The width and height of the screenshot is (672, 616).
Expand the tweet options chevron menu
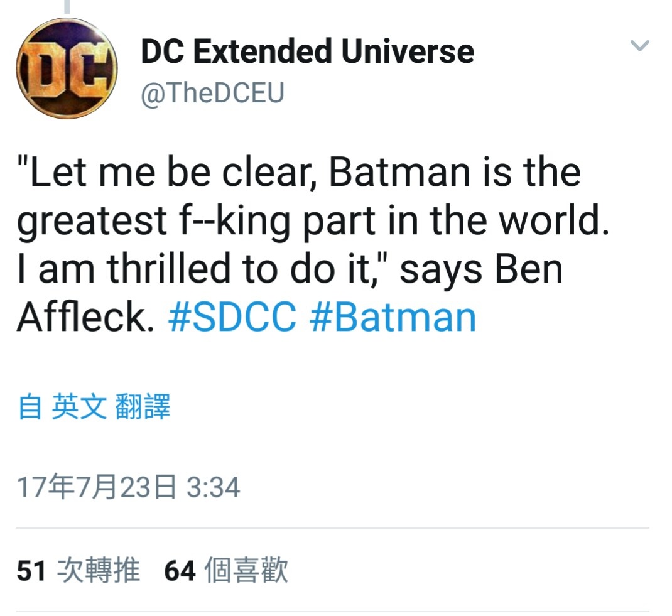coord(639,45)
